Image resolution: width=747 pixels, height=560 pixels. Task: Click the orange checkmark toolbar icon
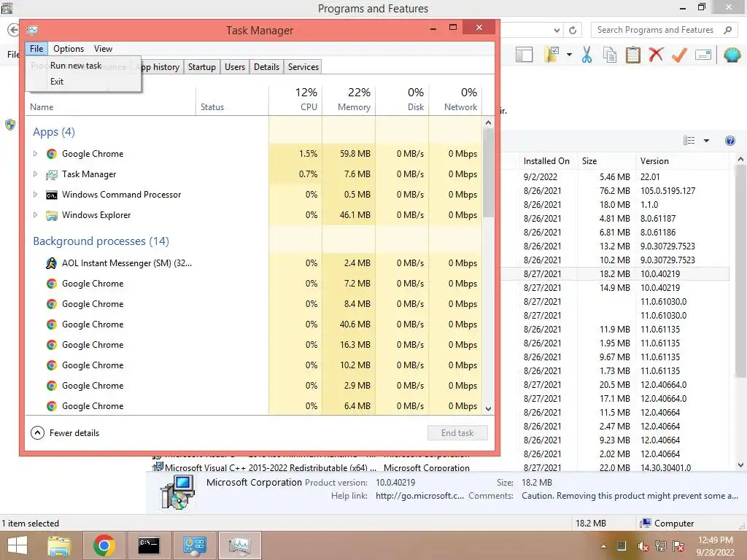(679, 55)
